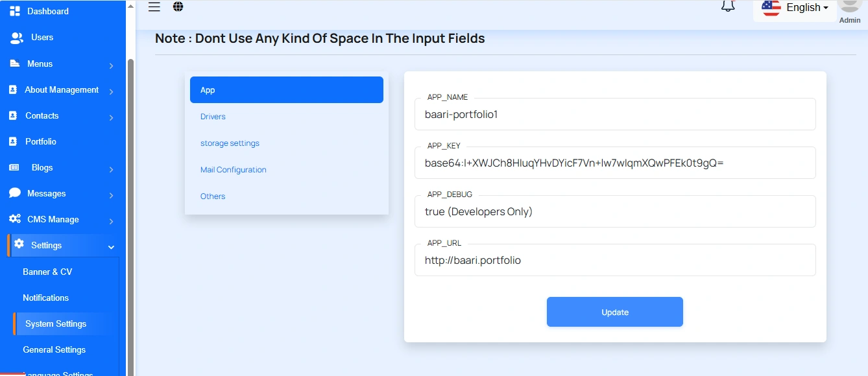Click the globe icon in header
868x376 pixels.
[178, 7]
